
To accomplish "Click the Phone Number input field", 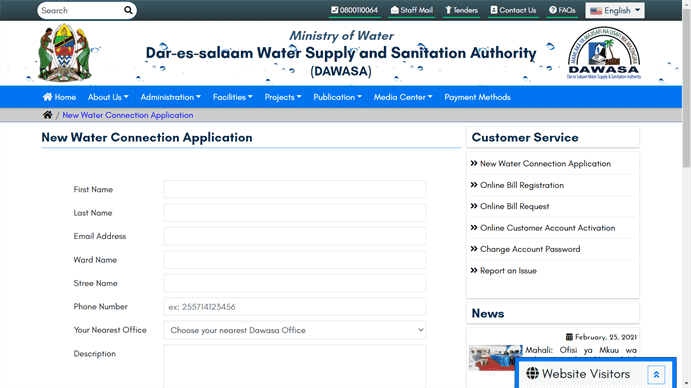I will point(294,306).
